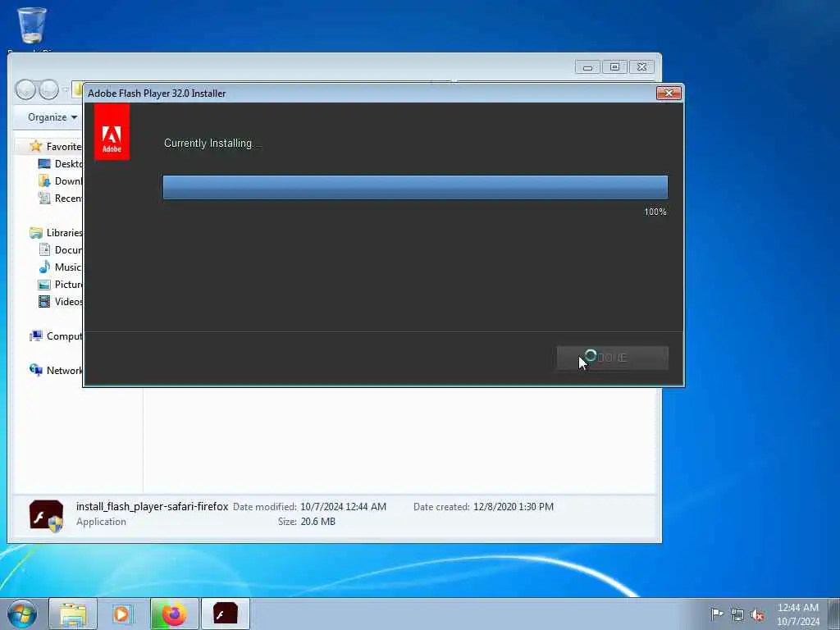
Task: Click the taskbar clock showing 12:44 AM
Action: (x=798, y=614)
